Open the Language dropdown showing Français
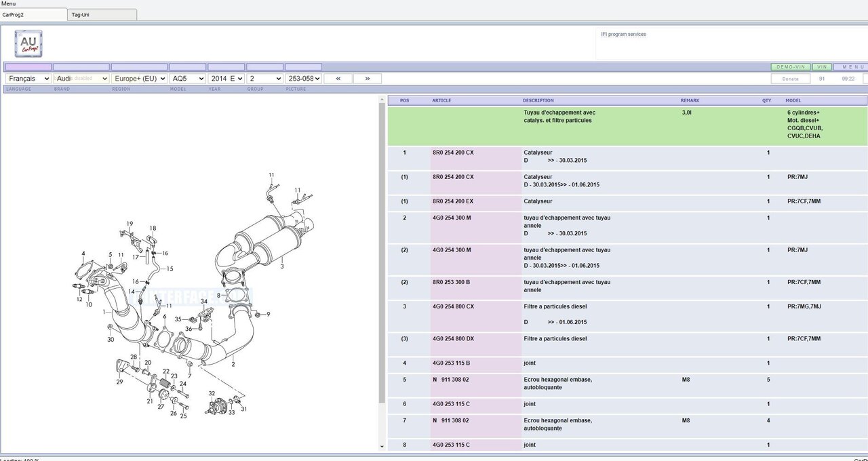The width and height of the screenshot is (868, 461). click(x=28, y=79)
